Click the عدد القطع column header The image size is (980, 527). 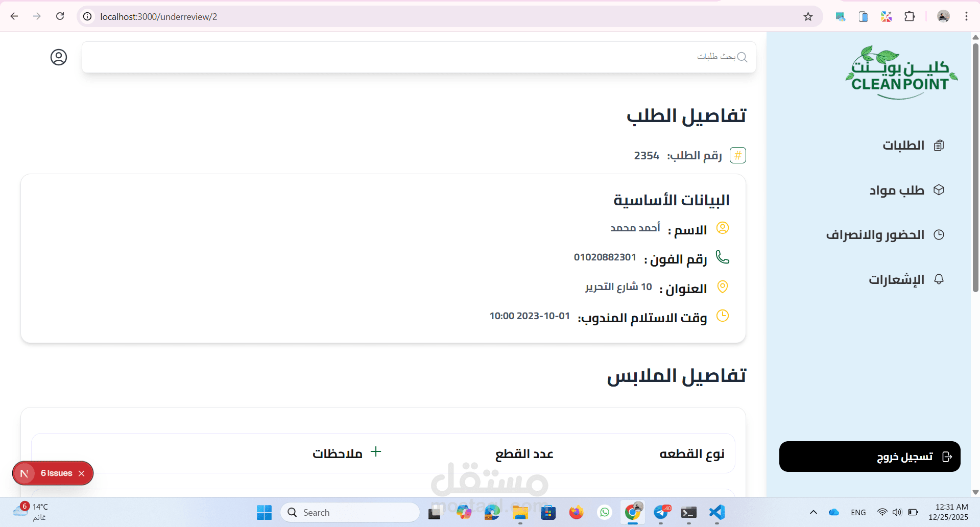coord(524,453)
